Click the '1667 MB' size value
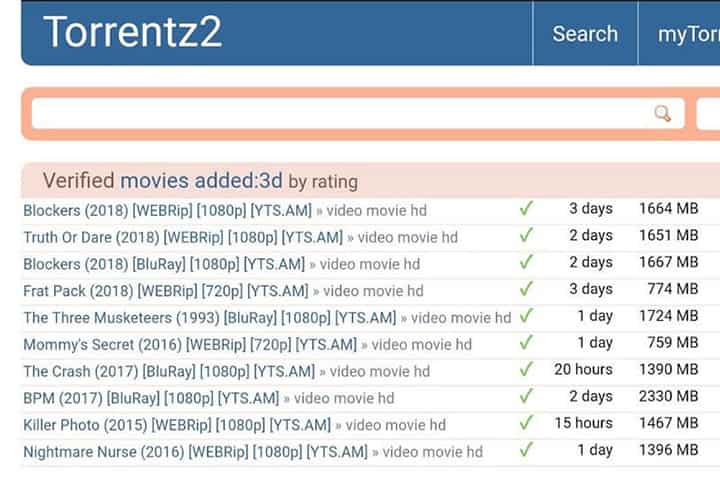This screenshot has height=480, width=720. coord(669,262)
